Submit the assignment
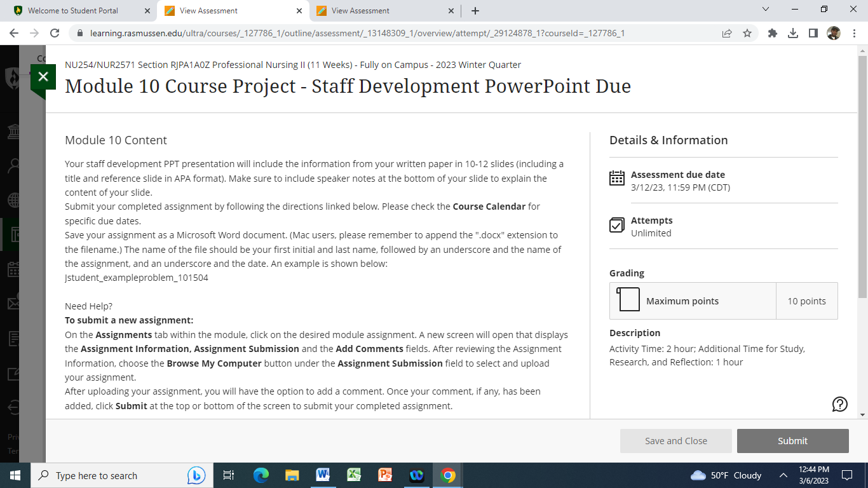The image size is (868, 488). [x=792, y=441]
